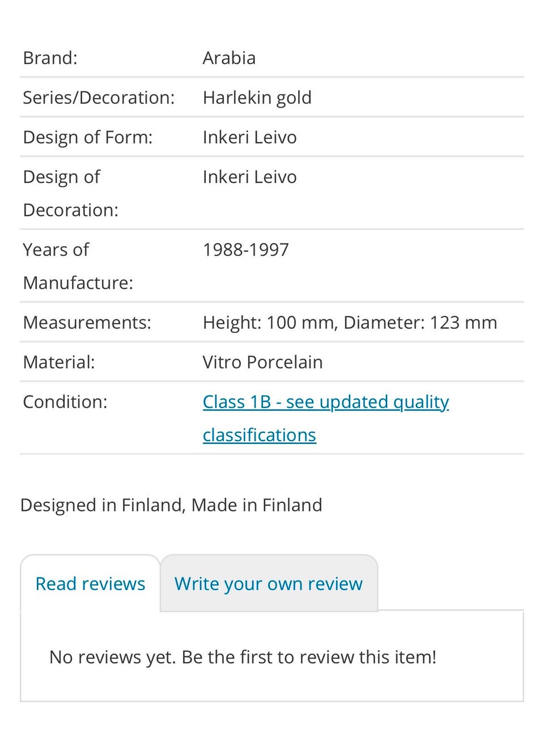The image size is (544, 756).
Task: Select the Vitro Porcelain text
Action: (262, 362)
